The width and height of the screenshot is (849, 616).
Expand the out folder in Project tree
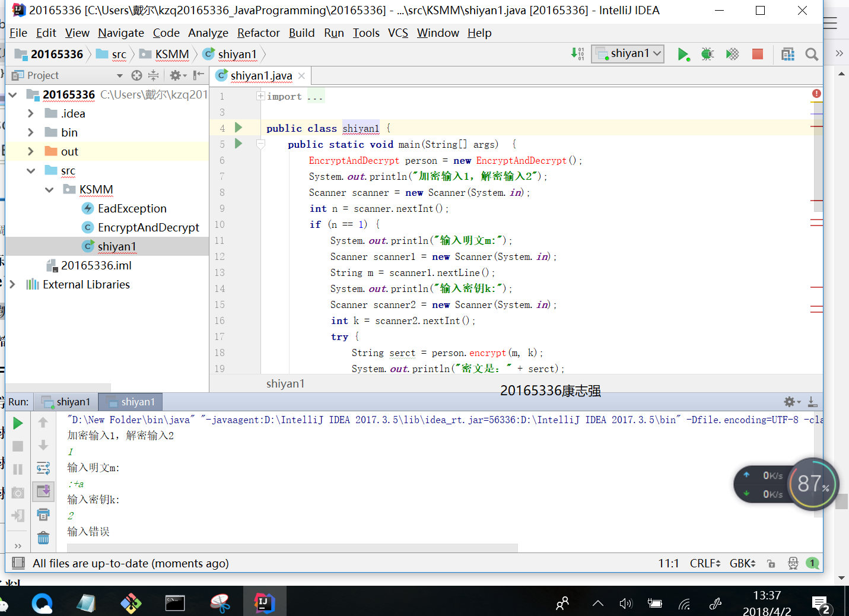31,152
